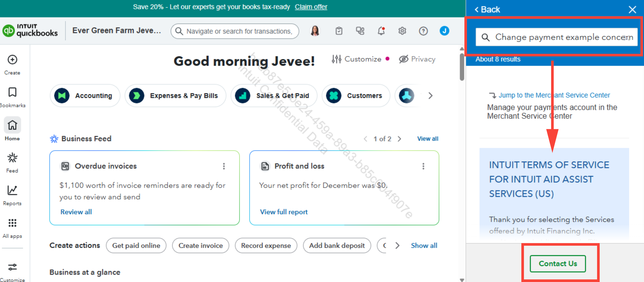Open Overdue invoices card options menu
The image size is (644, 282).
[x=224, y=166]
